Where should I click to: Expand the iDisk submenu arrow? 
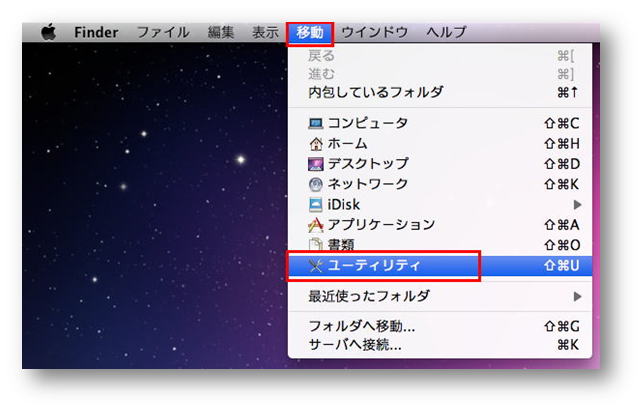pos(577,205)
